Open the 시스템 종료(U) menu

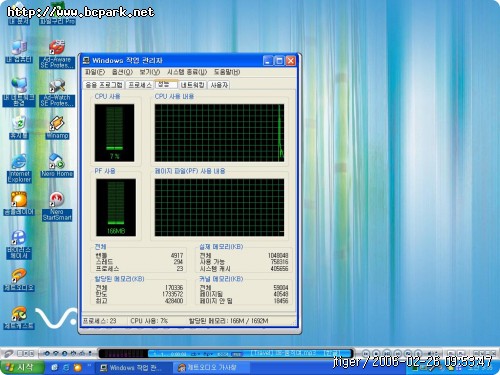pyautogui.click(x=187, y=72)
